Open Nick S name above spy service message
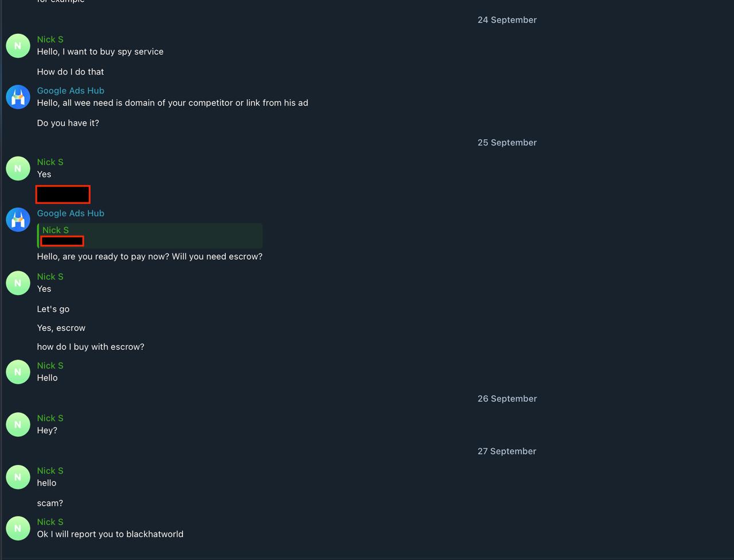This screenshot has height=560, width=734. (50, 40)
